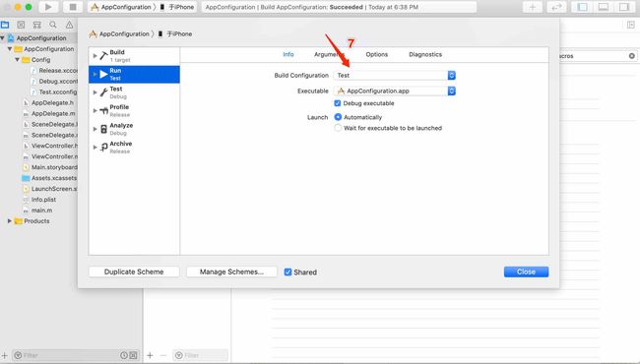640x364 pixels.
Task: Select the Archive action in scheme list
Action: point(134,148)
